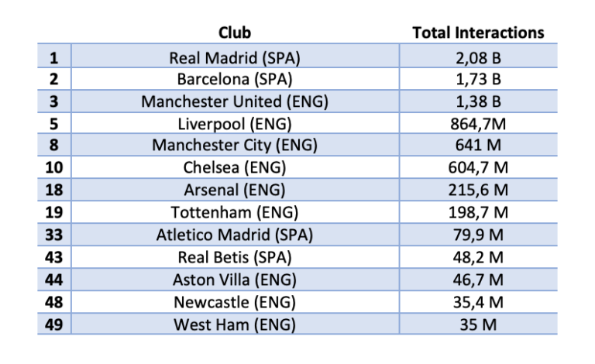Click the Manchester City (ENG) cell
This screenshot has width=595, height=364.
coord(235,146)
